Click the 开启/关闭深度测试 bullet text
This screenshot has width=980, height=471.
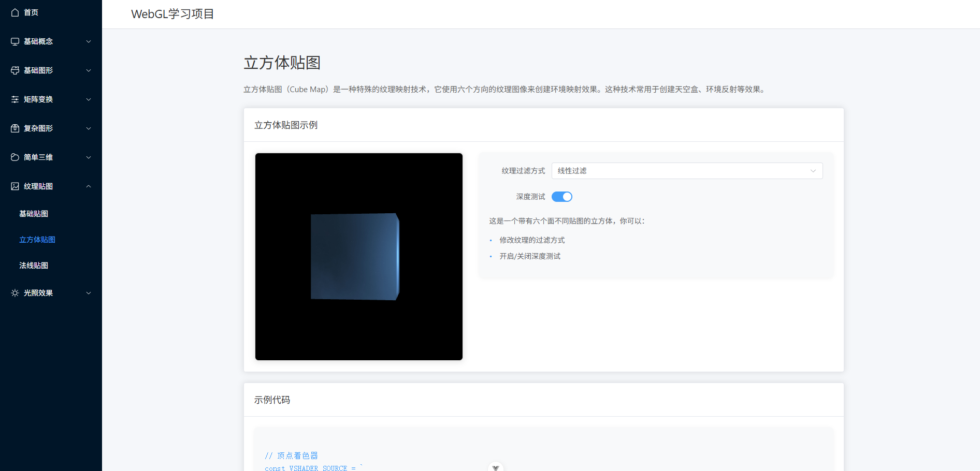click(530, 256)
